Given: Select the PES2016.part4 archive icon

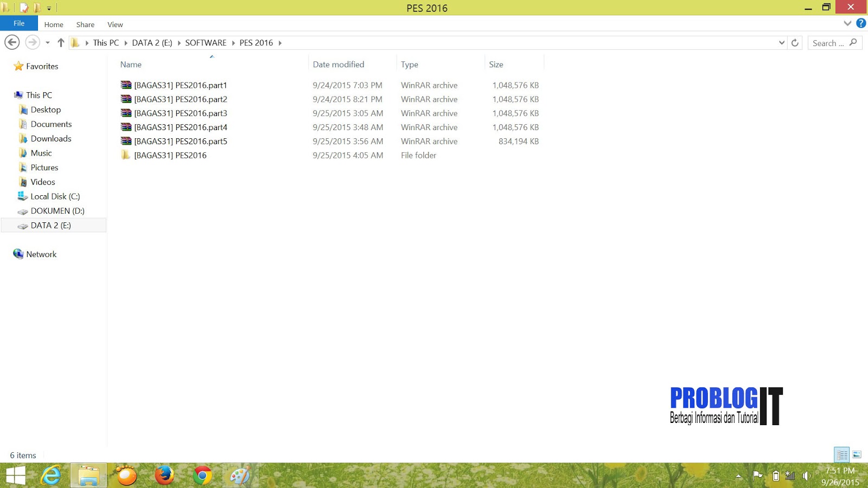Looking at the screenshot, I should pos(126,127).
